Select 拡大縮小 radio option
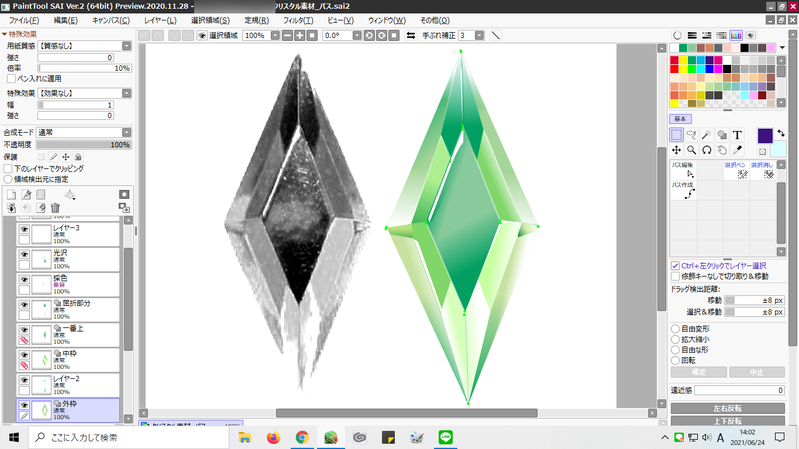Viewport: 799px width, 449px height. (x=675, y=339)
